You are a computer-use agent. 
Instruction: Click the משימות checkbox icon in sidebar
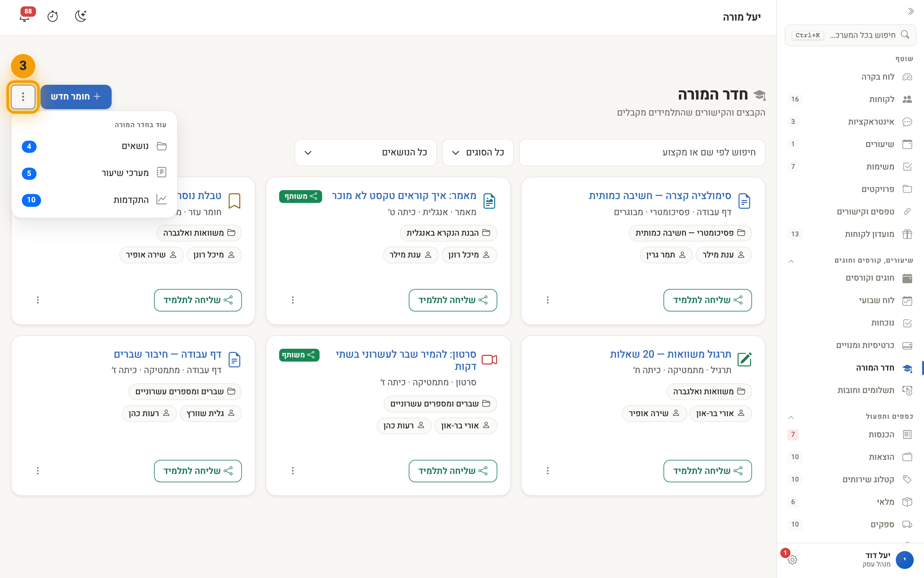pyautogui.click(x=907, y=167)
